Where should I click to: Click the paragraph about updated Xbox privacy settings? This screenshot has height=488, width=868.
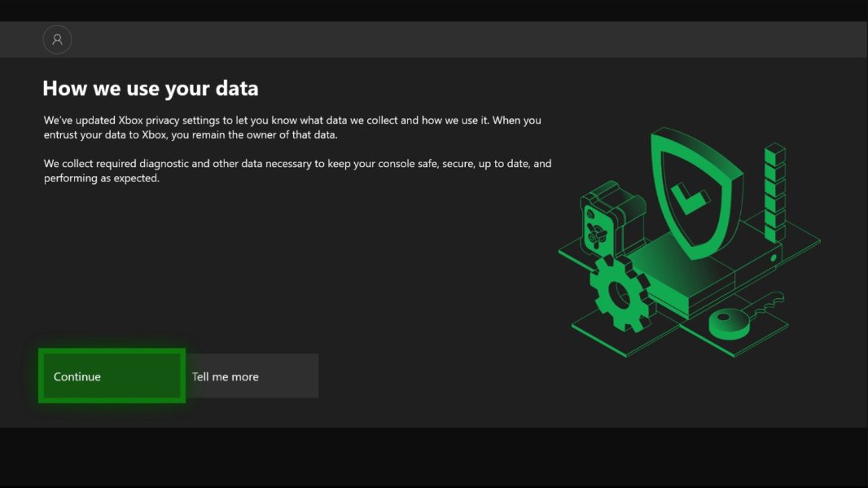click(292, 127)
